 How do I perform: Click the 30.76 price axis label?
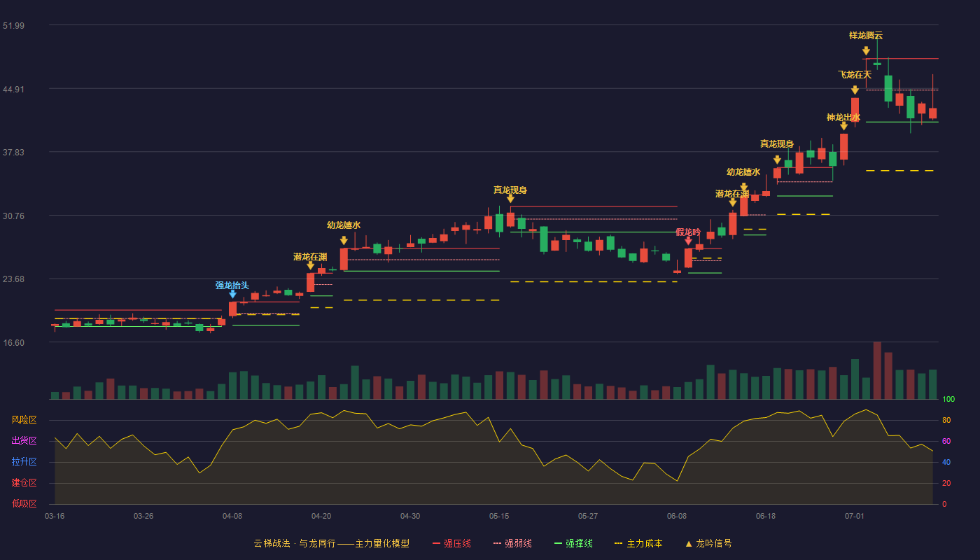tap(13, 216)
